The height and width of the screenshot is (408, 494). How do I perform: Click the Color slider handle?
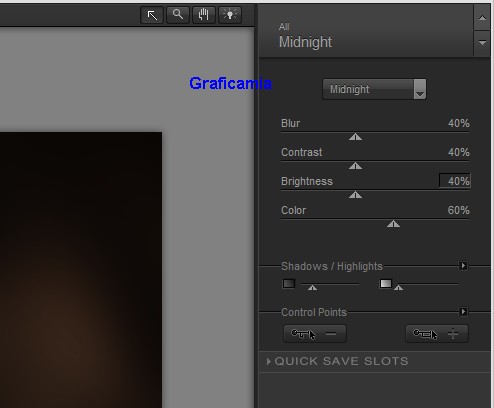click(393, 224)
